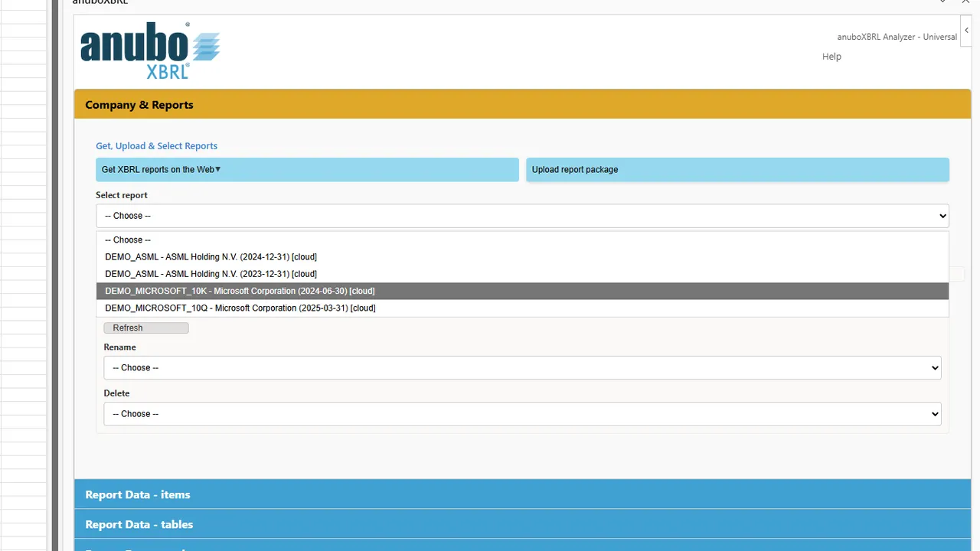Click the Select report label
Viewport: 980px width, 551px height.
tap(122, 195)
